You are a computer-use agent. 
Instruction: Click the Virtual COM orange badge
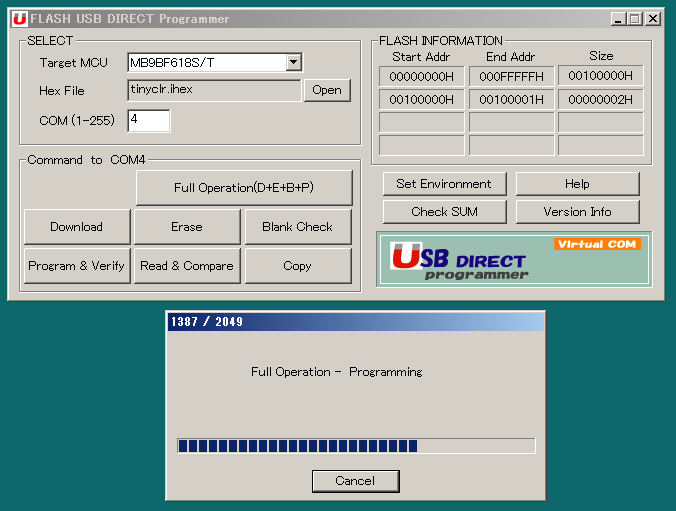click(x=597, y=244)
